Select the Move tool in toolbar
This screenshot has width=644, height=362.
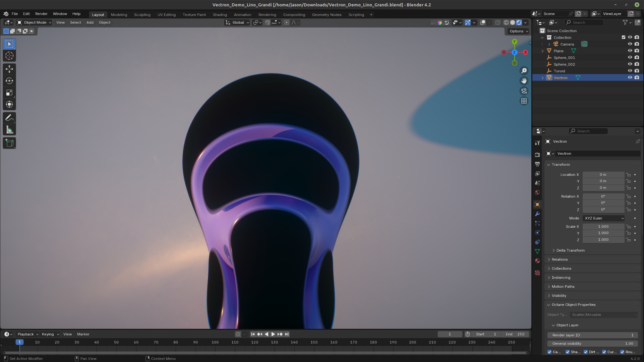9,69
